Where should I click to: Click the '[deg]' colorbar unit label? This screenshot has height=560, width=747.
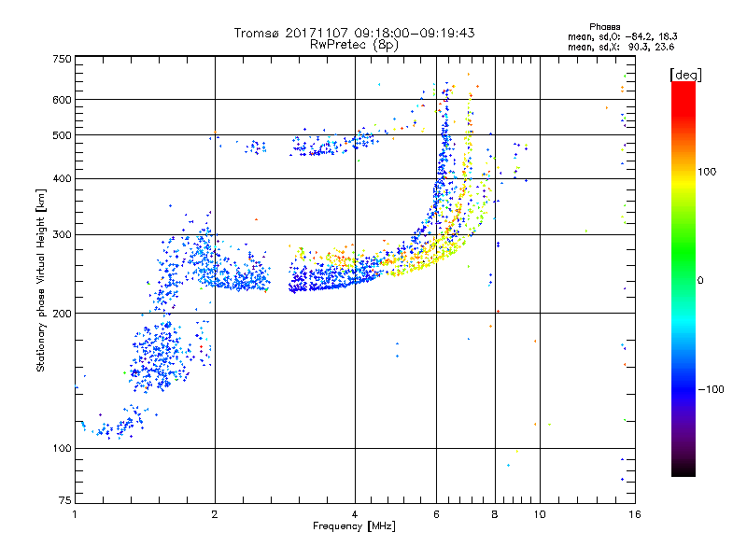[685, 75]
